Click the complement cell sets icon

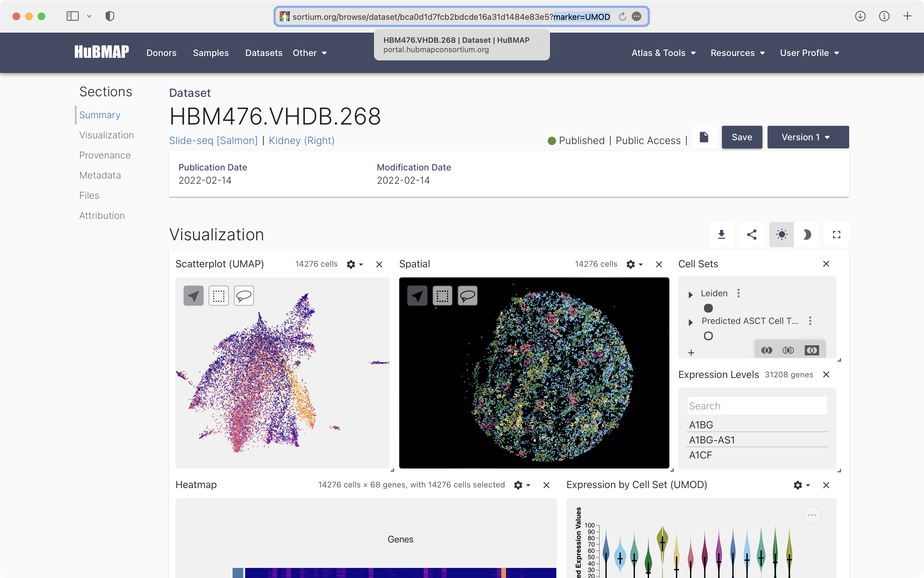point(812,350)
